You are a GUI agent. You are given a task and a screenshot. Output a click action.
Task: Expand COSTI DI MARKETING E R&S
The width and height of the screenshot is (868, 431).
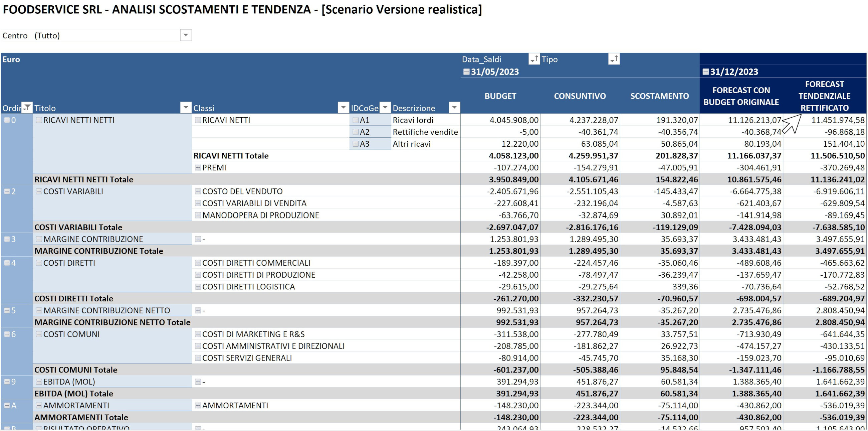(198, 334)
